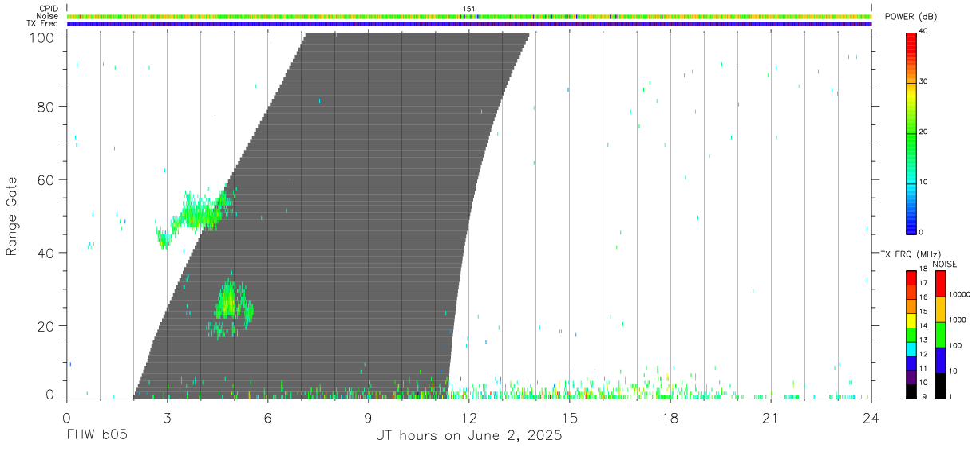Click the x-axis tick label '9'

(368, 418)
